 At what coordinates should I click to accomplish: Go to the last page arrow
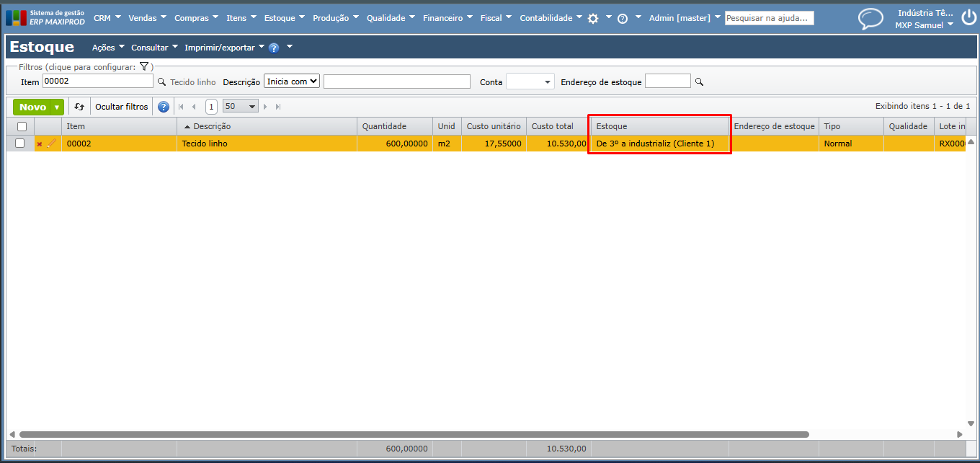[278, 107]
